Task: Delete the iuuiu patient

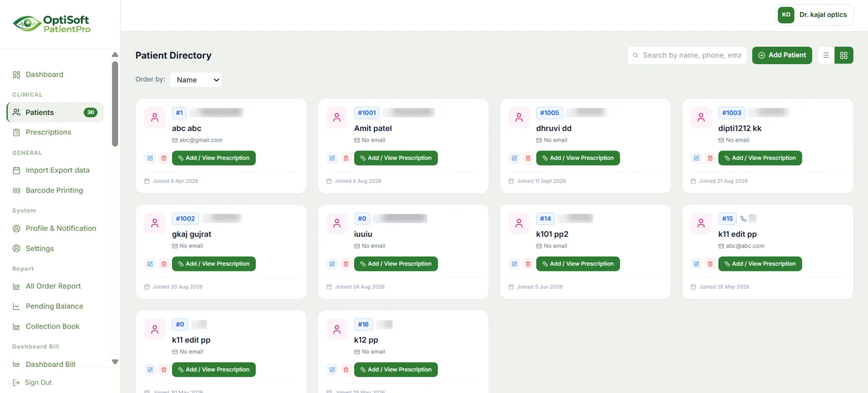Action: (x=346, y=264)
